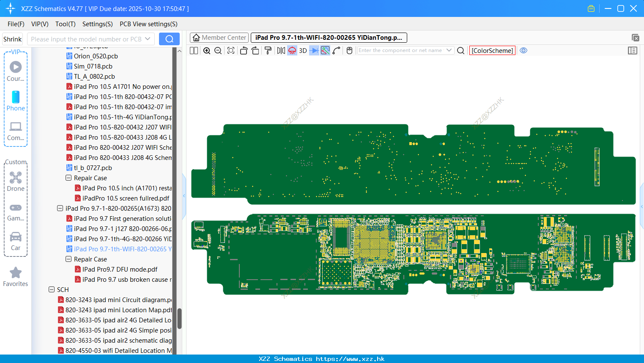
Task: Click the file tree vertical scrollbar thumb
Action: [179, 318]
